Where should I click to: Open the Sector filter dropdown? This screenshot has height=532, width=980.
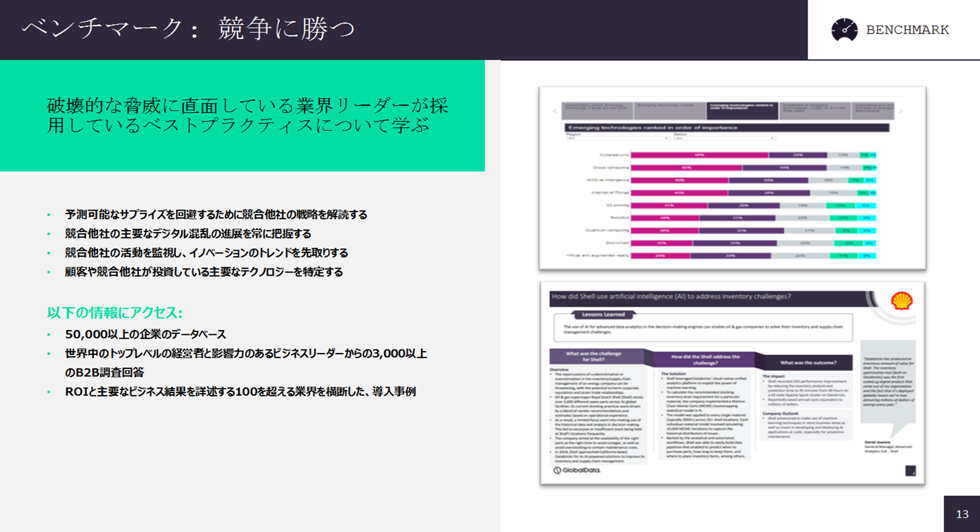[724, 138]
